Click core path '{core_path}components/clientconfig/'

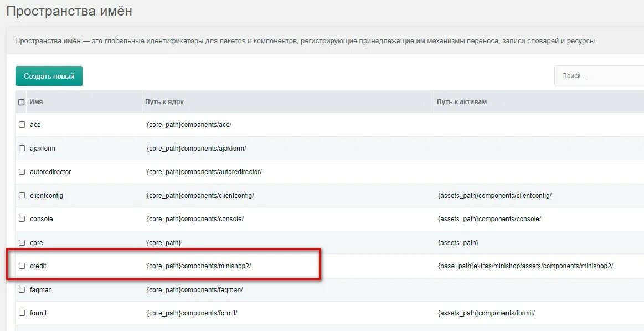pos(200,196)
